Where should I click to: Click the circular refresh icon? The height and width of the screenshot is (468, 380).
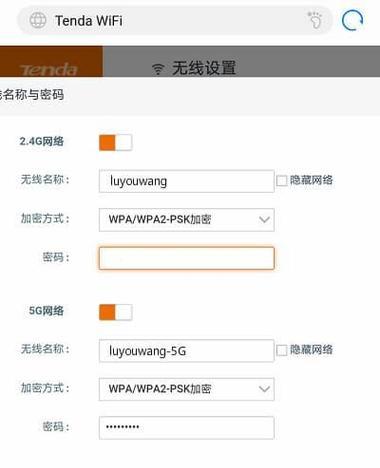[x=352, y=21]
